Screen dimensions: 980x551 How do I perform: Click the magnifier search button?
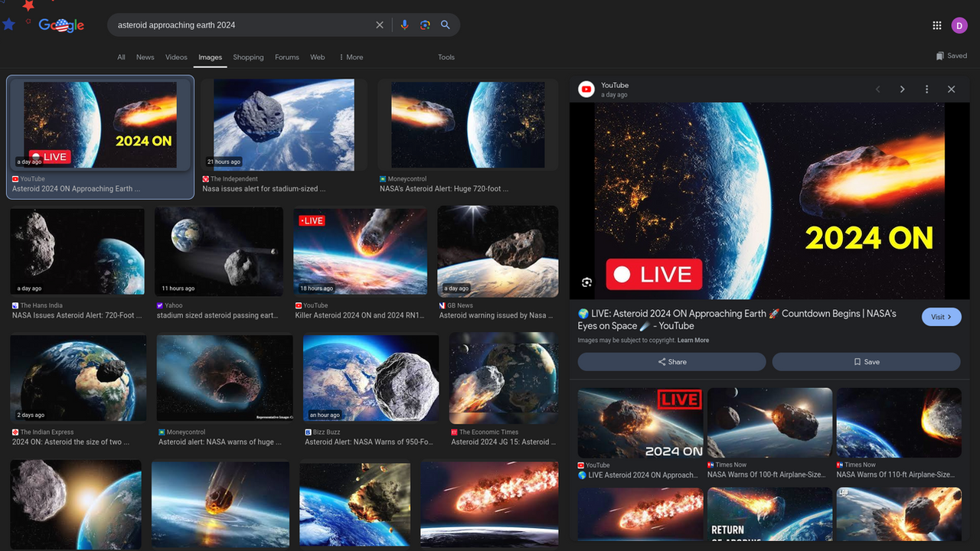coord(445,25)
